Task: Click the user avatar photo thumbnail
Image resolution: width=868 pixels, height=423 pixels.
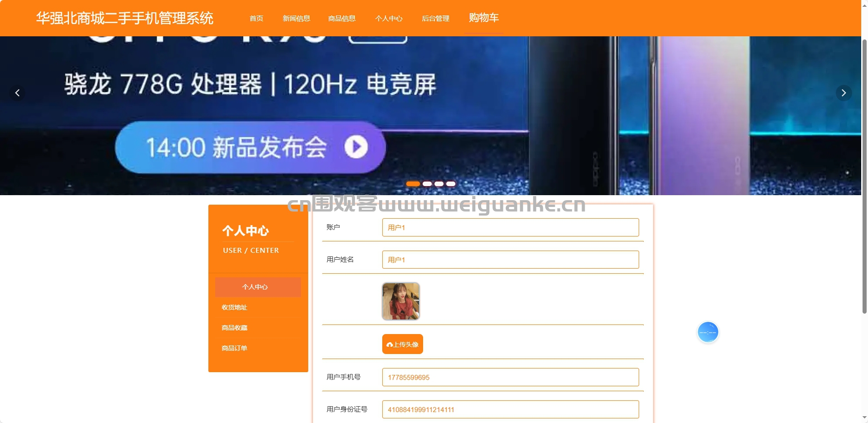Action: pos(401,301)
